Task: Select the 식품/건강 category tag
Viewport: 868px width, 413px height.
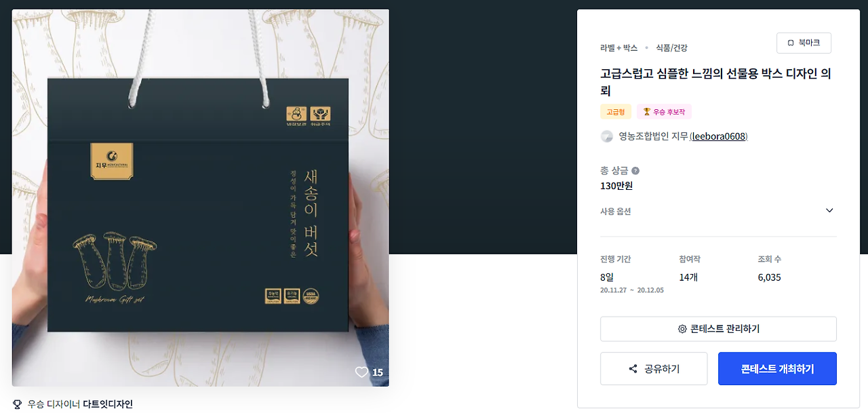Action: click(x=671, y=48)
